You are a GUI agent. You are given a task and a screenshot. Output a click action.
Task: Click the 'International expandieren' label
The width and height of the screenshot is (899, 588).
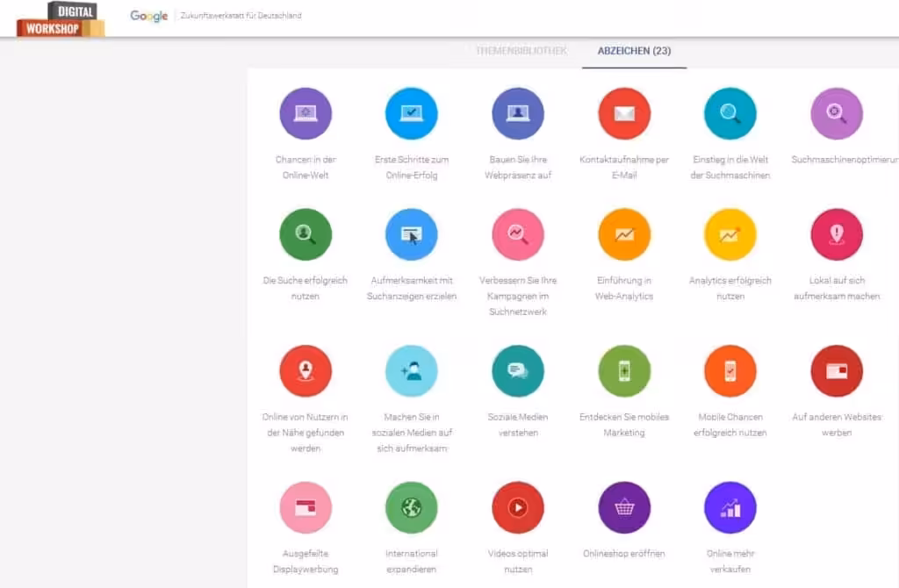pos(412,561)
